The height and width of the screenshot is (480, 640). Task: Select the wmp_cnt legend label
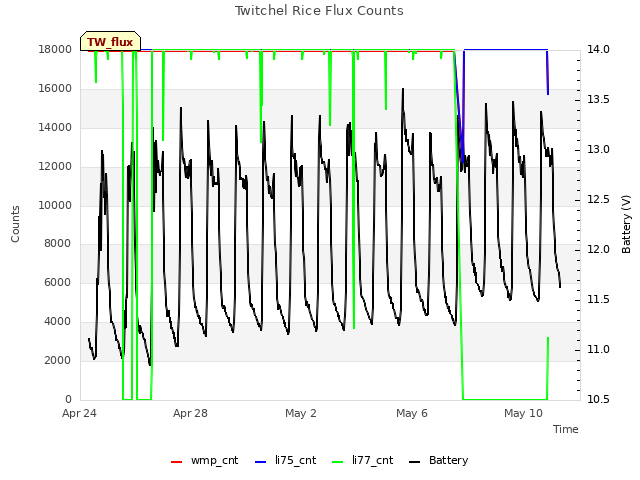tap(214, 460)
